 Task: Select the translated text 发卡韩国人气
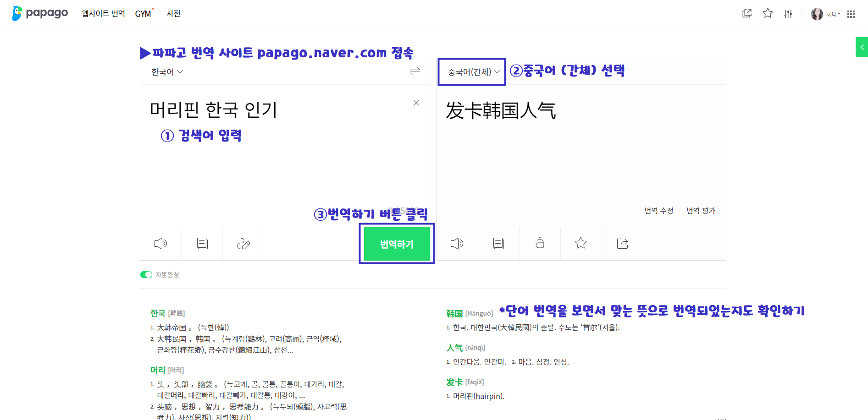[501, 111]
